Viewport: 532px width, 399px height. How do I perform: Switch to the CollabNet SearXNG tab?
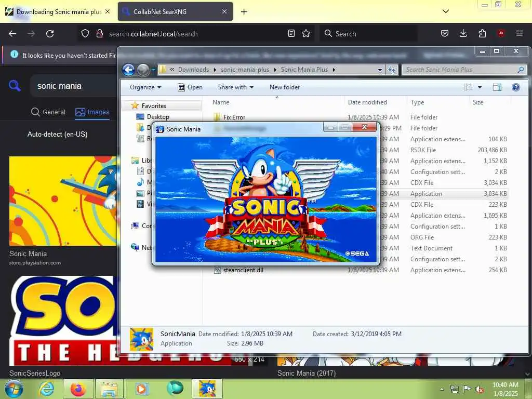point(176,11)
